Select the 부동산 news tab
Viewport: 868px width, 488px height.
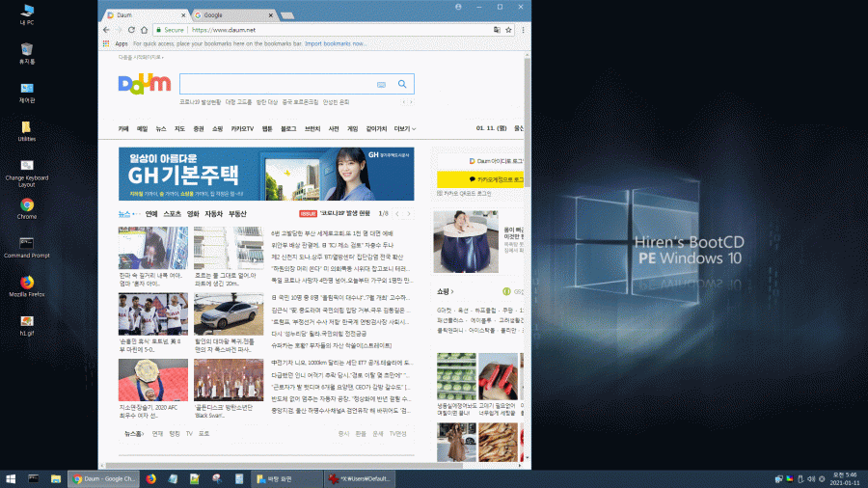(x=237, y=213)
